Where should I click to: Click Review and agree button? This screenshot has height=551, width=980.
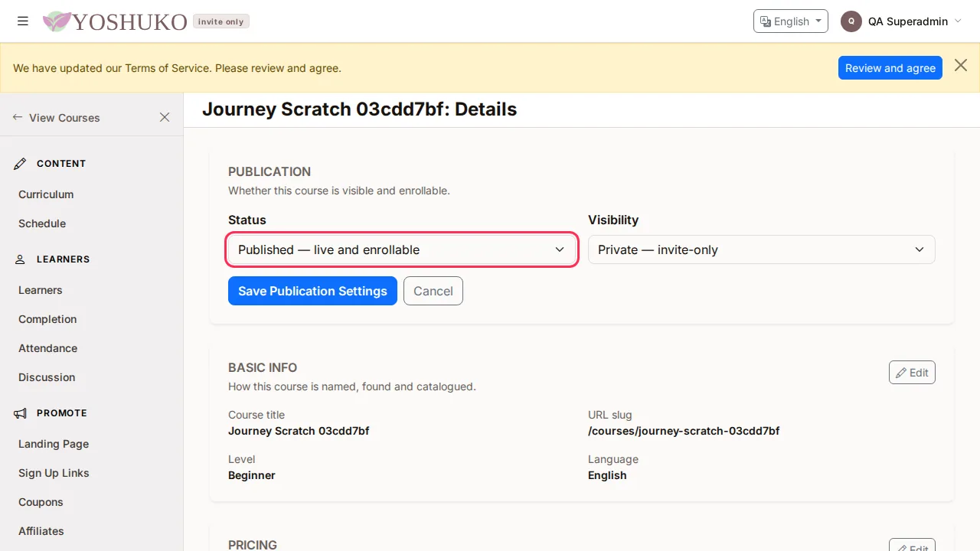[890, 67]
